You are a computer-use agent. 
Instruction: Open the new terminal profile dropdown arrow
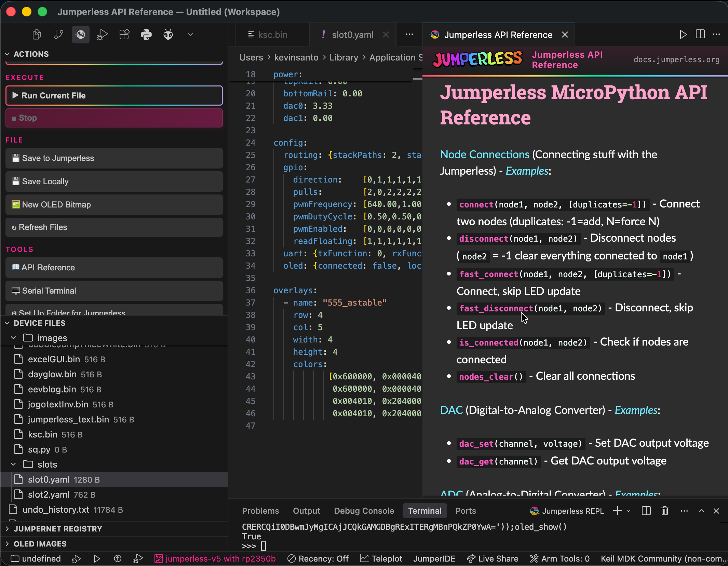628,511
